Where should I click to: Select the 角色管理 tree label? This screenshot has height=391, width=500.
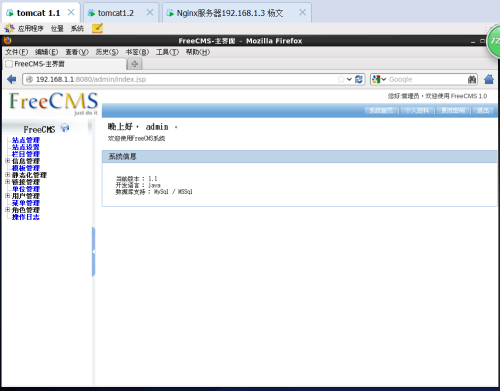pyautogui.click(x=26, y=210)
